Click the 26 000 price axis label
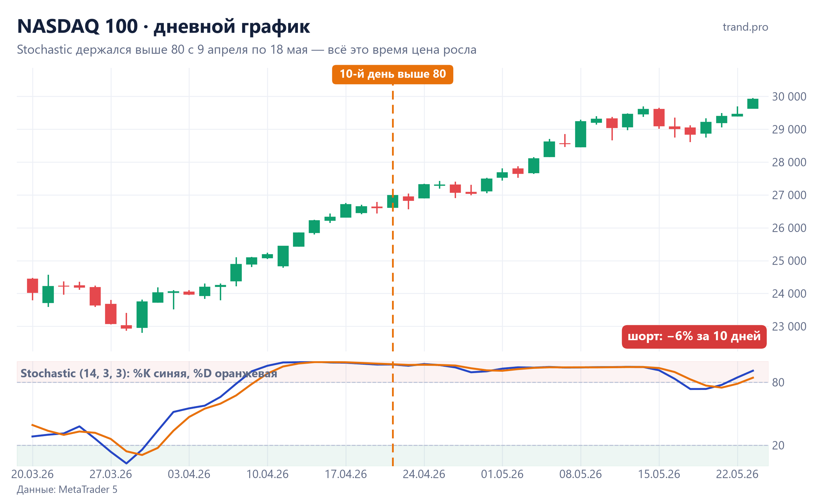The width and height of the screenshot is (840, 504). coord(789,228)
